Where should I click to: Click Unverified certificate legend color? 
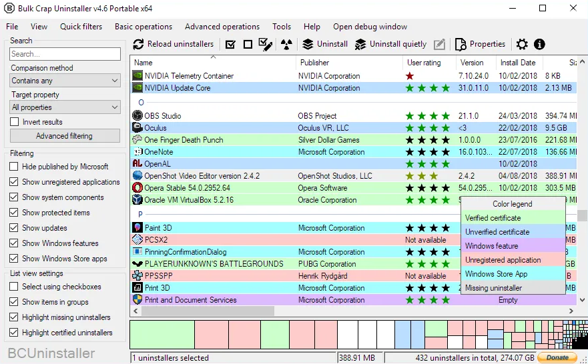pyautogui.click(x=513, y=232)
